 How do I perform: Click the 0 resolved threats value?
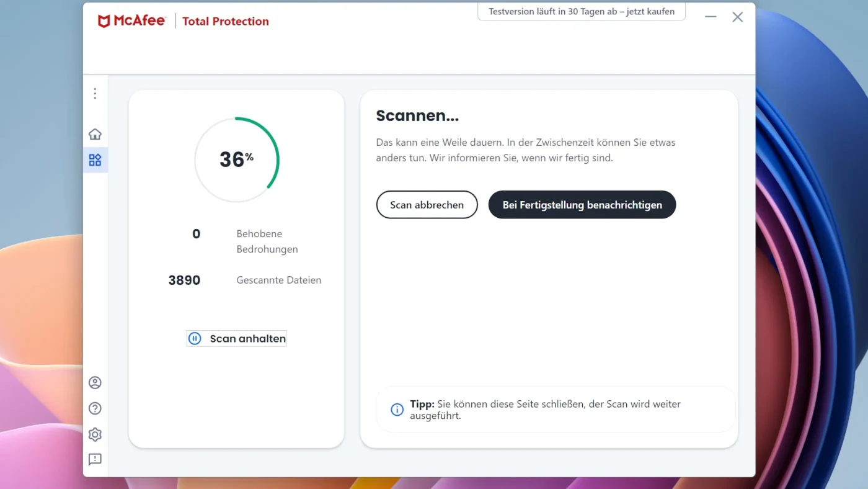[196, 234]
